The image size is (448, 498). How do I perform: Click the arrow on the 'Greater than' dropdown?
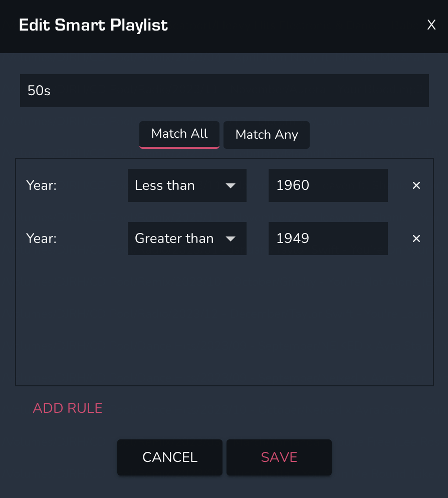231,238
